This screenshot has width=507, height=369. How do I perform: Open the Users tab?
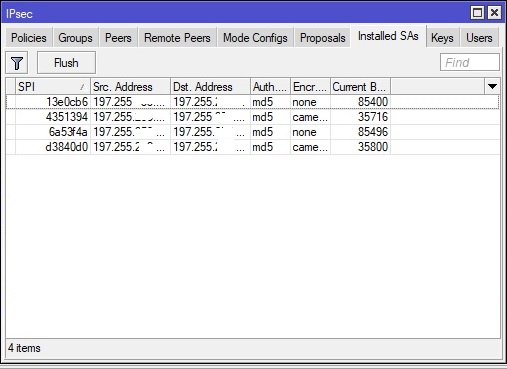(x=479, y=38)
